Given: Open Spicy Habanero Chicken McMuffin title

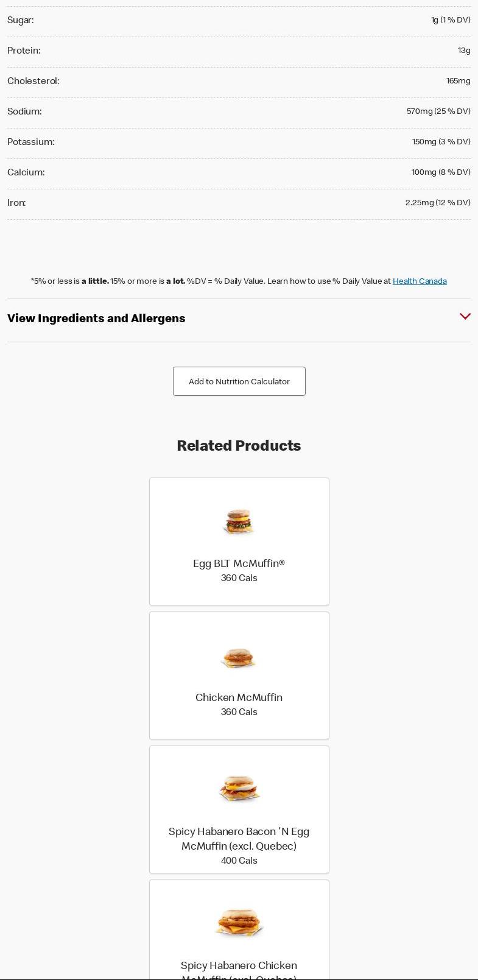Looking at the screenshot, I should (x=239, y=966).
